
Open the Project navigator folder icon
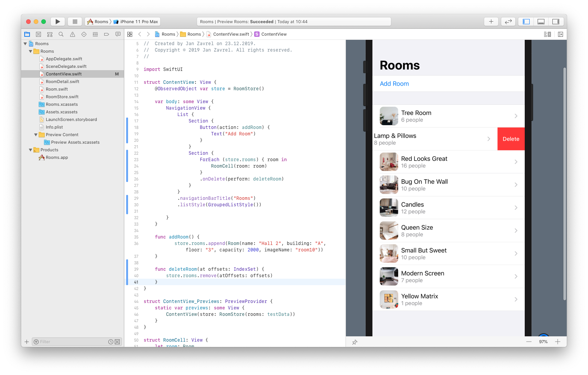(27, 34)
